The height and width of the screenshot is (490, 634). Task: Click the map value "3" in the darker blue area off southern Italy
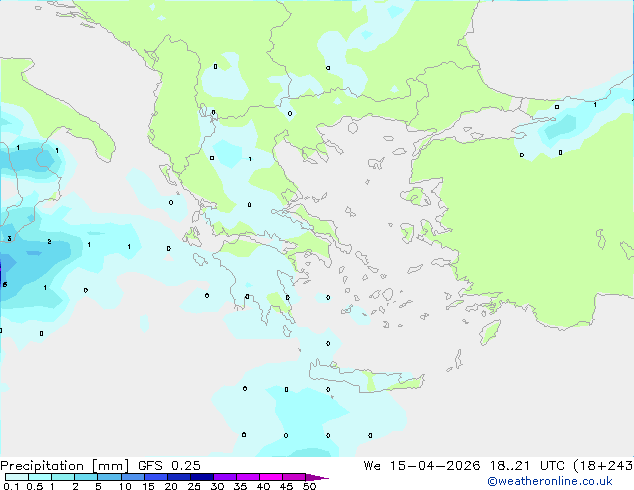9,239
